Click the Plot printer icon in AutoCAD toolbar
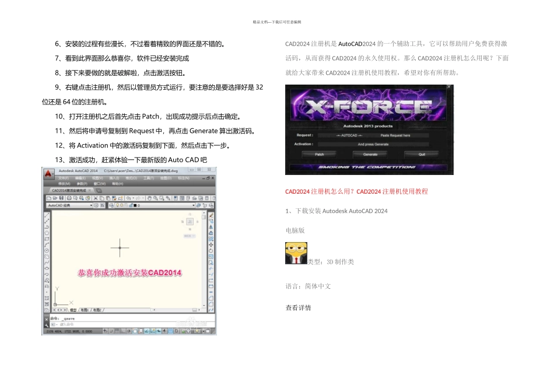 tap(69, 198)
